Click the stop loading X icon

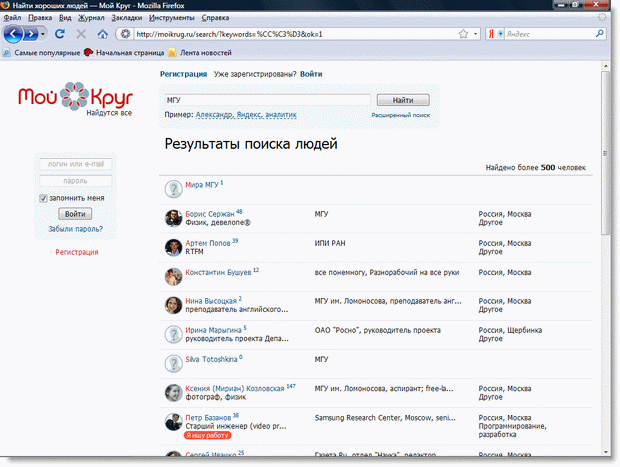click(x=81, y=34)
